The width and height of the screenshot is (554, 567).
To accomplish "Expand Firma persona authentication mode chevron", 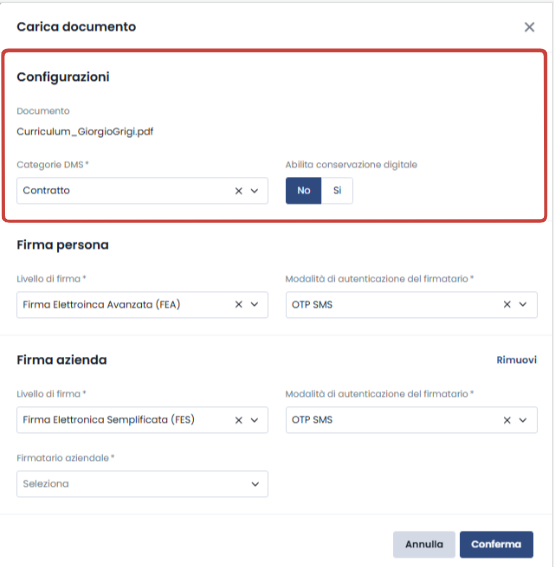I will 523,304.
